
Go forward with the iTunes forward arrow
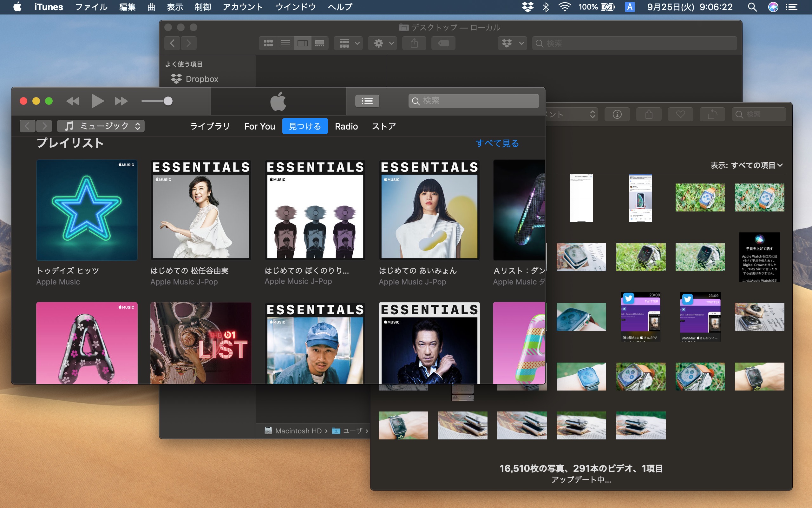click(44, 126)
